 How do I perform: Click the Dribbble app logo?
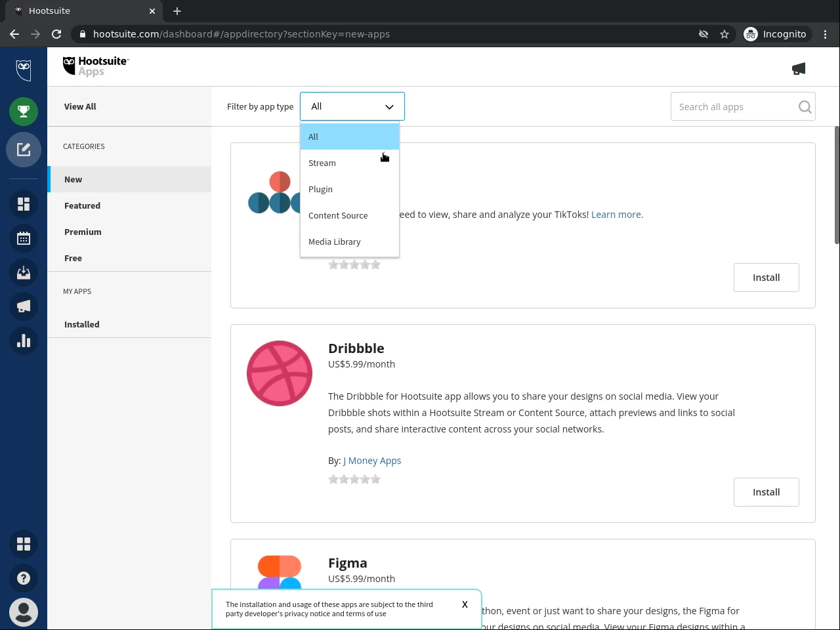[x=280, y=373]
